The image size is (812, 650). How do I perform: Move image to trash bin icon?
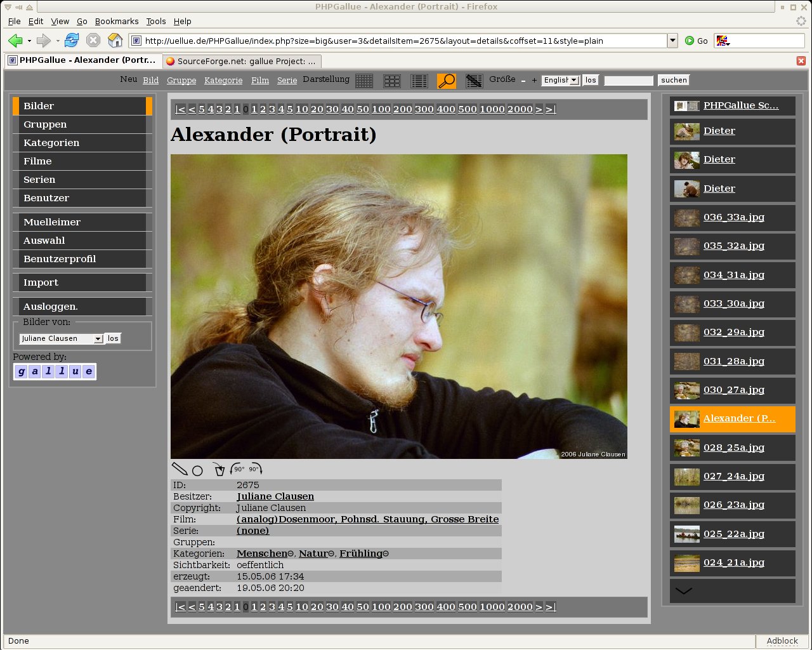click(x=219, y=470)
